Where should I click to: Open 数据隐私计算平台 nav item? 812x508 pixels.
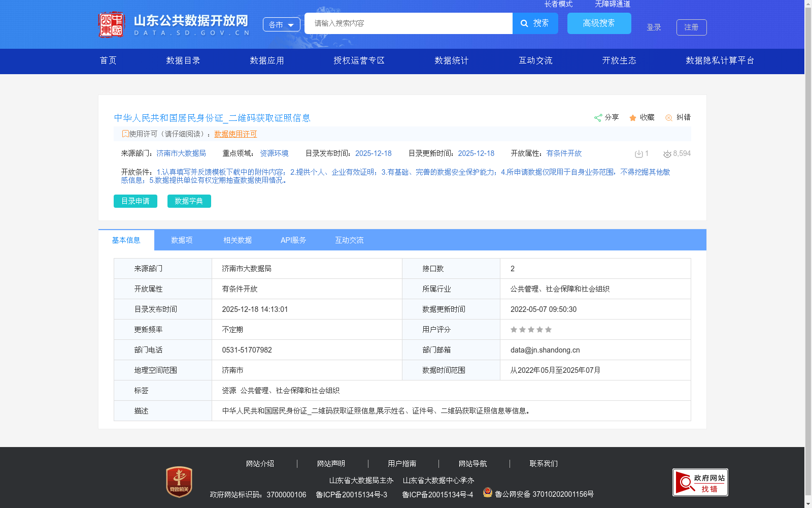pyautogui.click(x=720, y=60)
